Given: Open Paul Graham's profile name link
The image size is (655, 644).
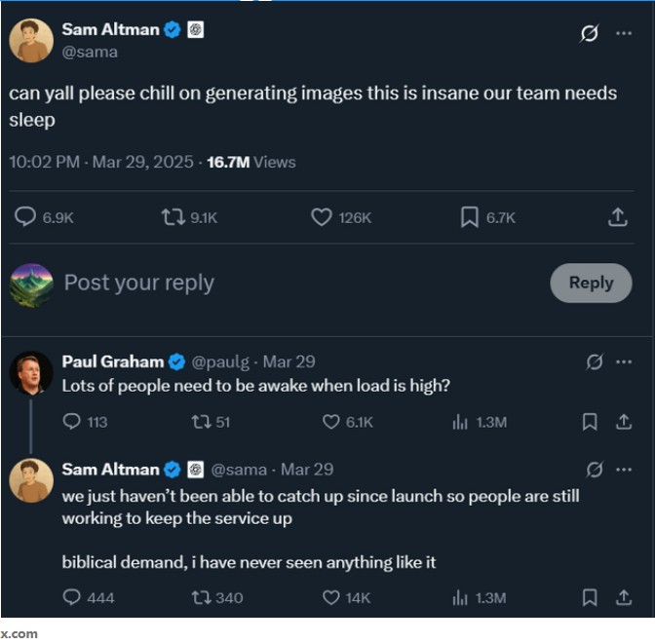Looking at the screenshot, I should [113, 361].
